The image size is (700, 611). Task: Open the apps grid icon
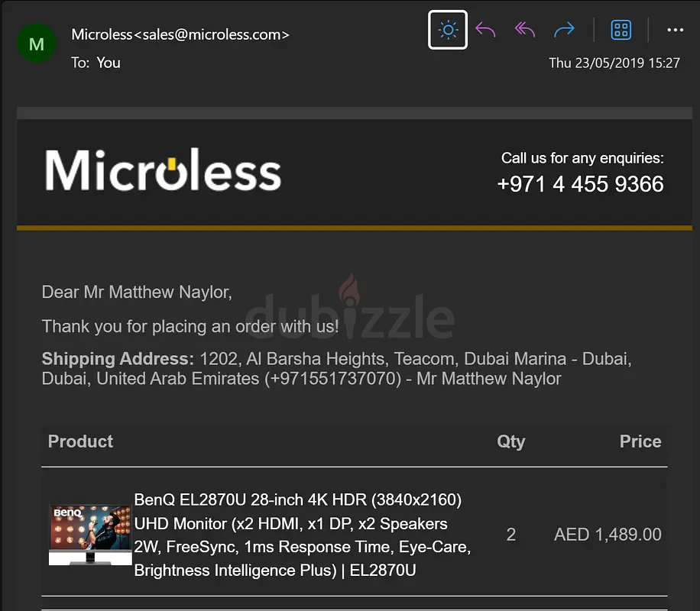point(621,30)
